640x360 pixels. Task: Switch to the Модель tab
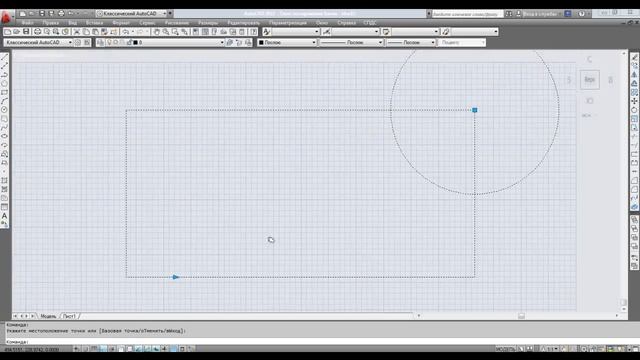click(48, 316)
